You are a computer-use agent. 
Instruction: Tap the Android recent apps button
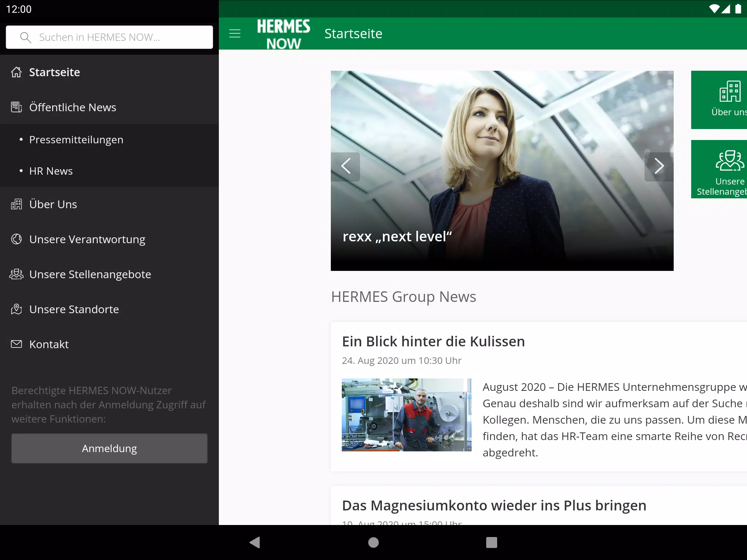tap(492, 542)
